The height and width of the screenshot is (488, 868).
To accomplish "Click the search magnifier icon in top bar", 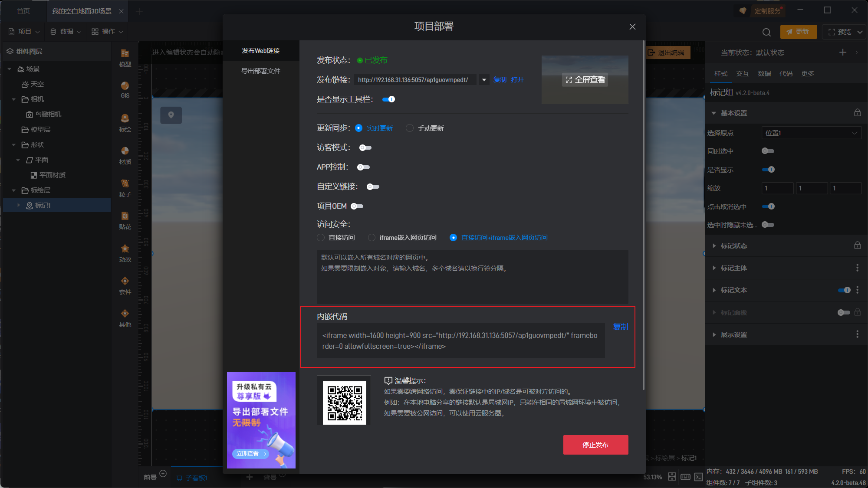I will (766, 32).
